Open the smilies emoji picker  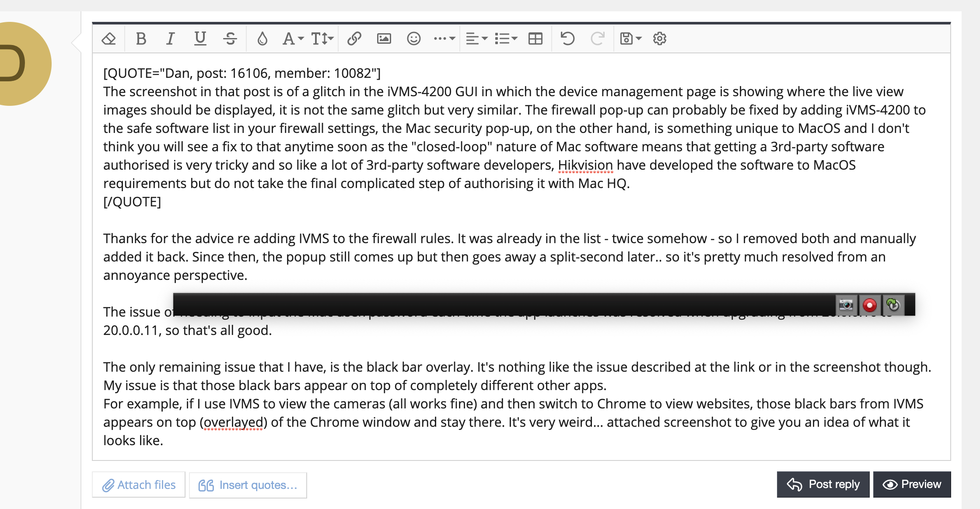(413, 39)
